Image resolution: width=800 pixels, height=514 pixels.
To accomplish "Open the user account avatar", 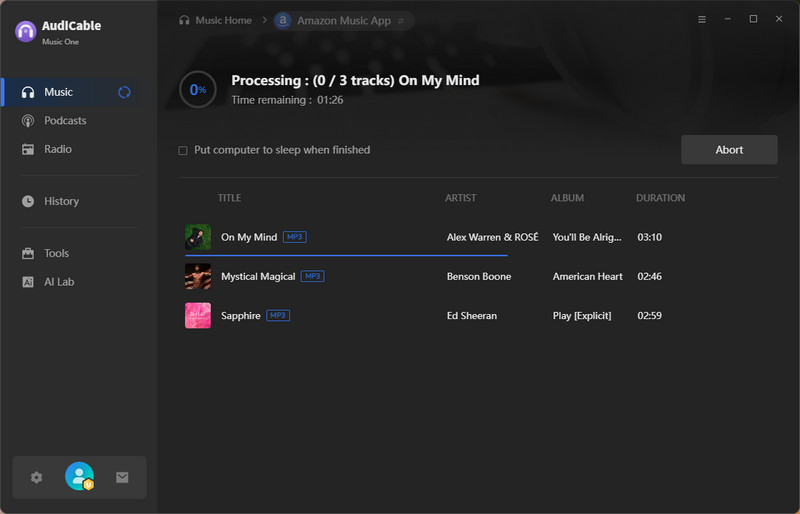I will (x=80, y=476).
